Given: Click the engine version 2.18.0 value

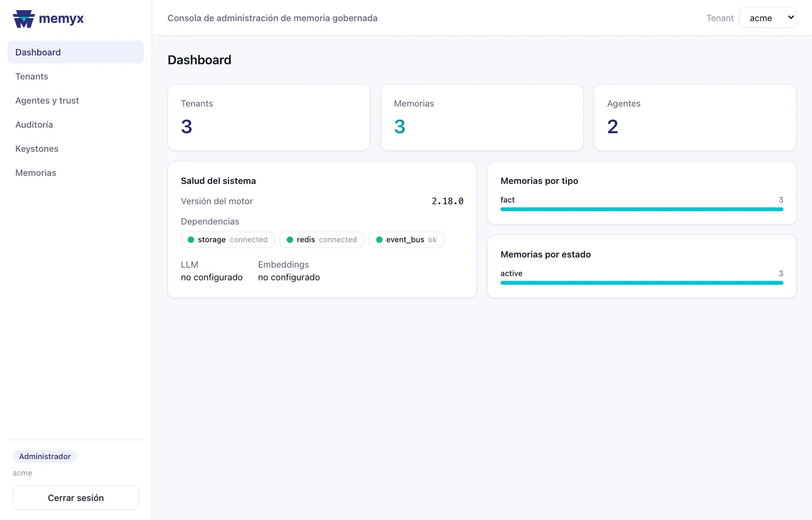Looking at the screenshot, I should pos(447,201).
